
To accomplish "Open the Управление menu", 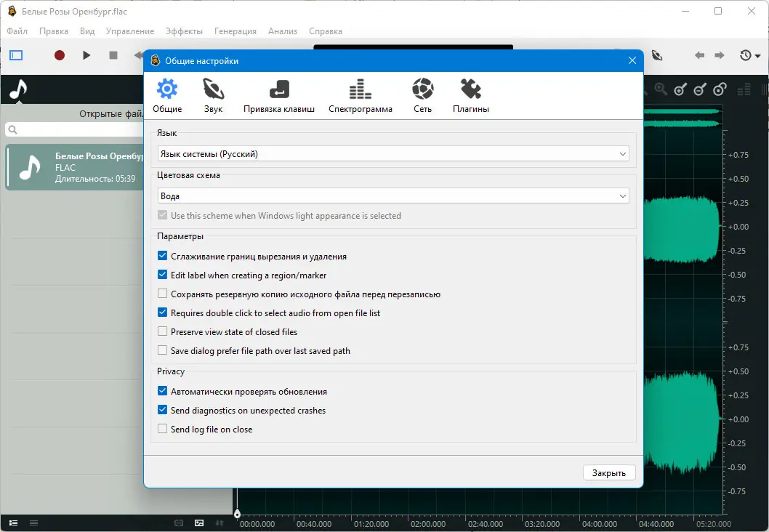I will pyautogui.click(x=130, y=31).
